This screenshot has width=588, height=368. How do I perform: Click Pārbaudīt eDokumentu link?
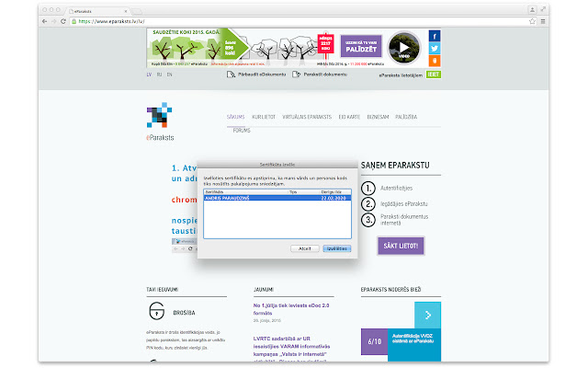[256, 75]
